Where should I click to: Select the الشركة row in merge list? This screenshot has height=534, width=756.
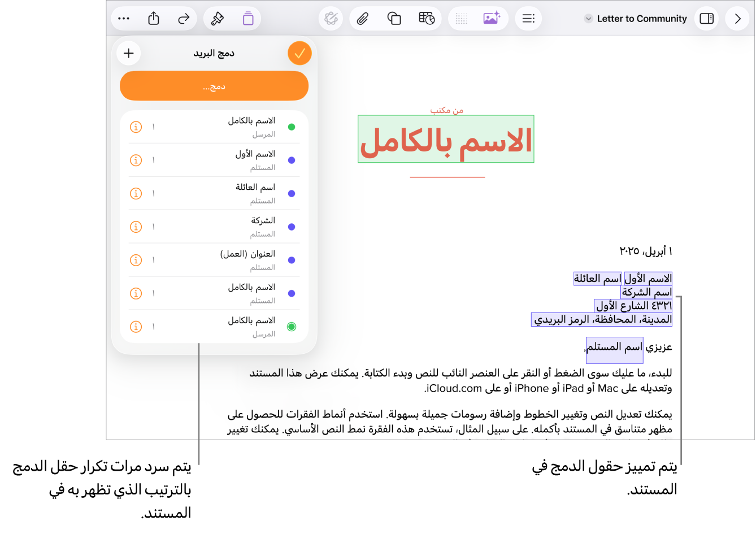coord(214,227)
